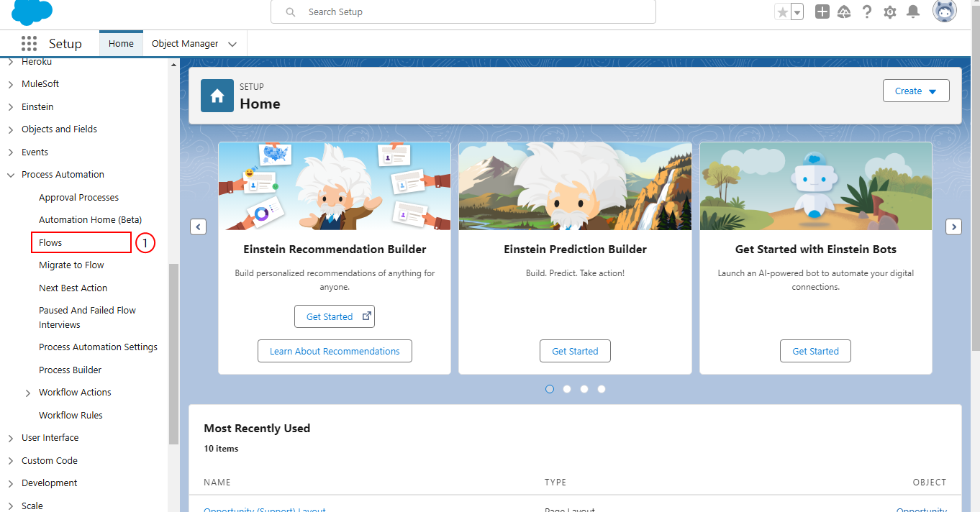980x512 pixels.
Task: Open the Create dropdown button
Action: [x=916, y=91]
